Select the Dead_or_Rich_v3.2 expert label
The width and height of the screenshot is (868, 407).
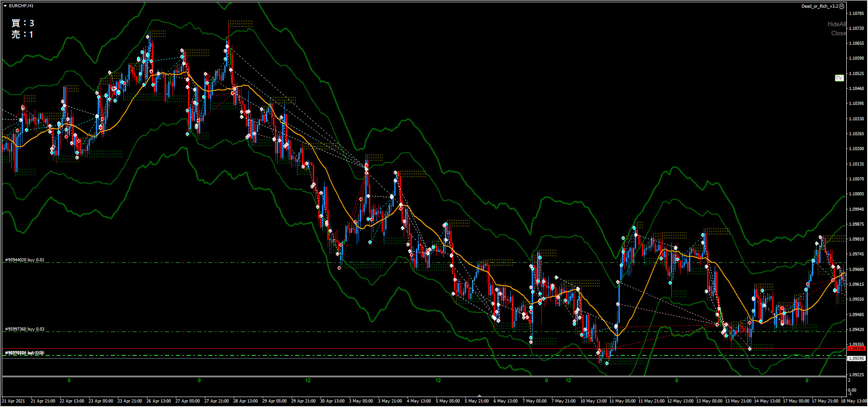coord(820,6)
